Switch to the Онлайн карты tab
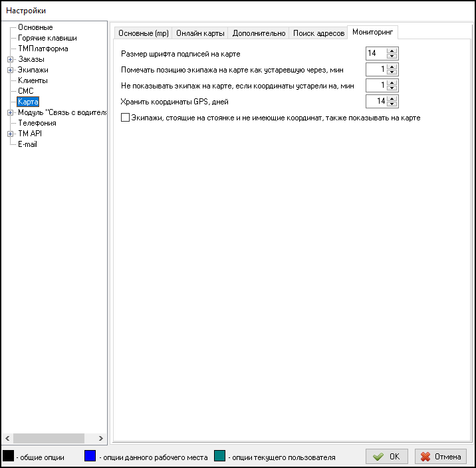This screenshot has height=468, width=476. [200, 33]
